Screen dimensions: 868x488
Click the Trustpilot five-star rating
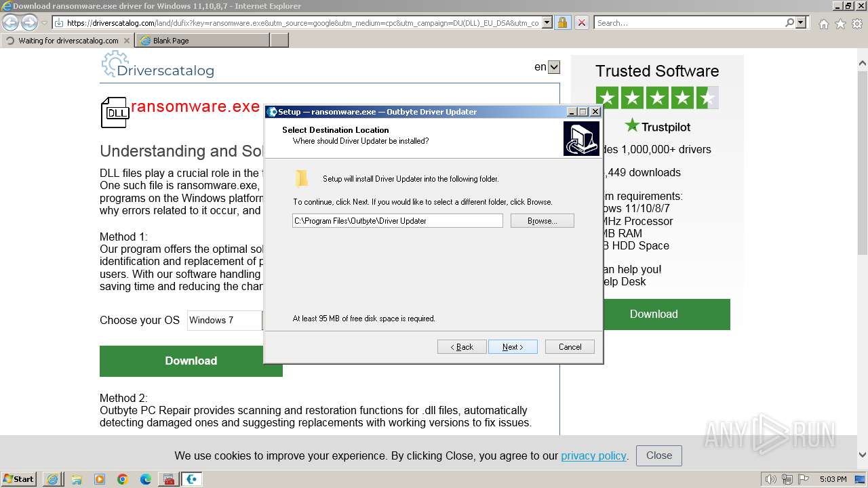[x=656, y=98]
